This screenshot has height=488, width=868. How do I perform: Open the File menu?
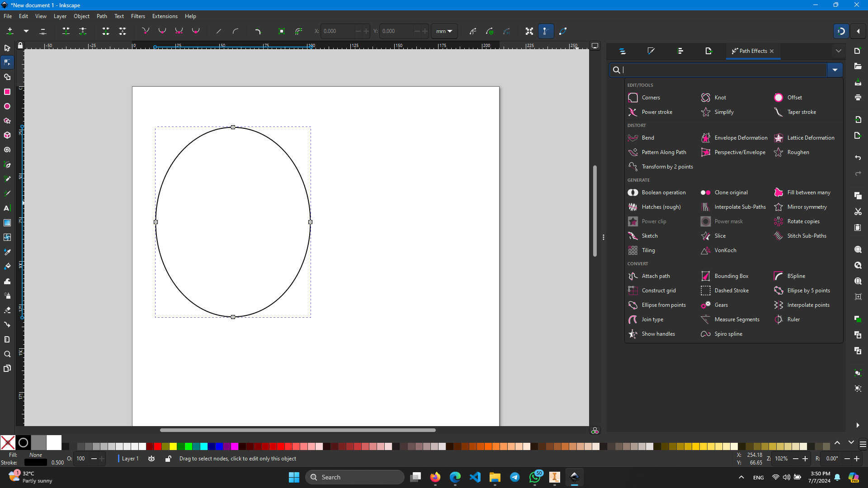click(x=8, y=16)
